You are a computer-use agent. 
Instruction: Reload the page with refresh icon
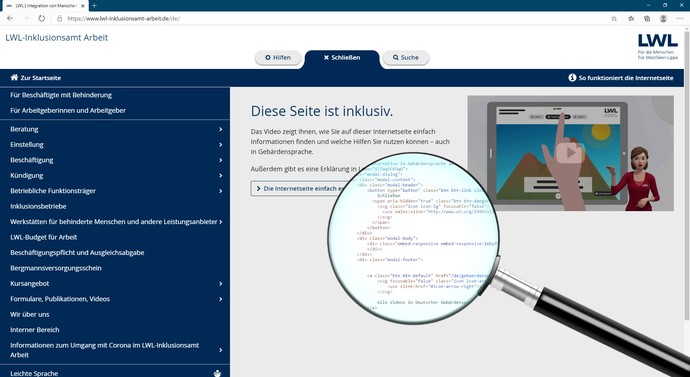pyautogui.click(x=41, y=18)
